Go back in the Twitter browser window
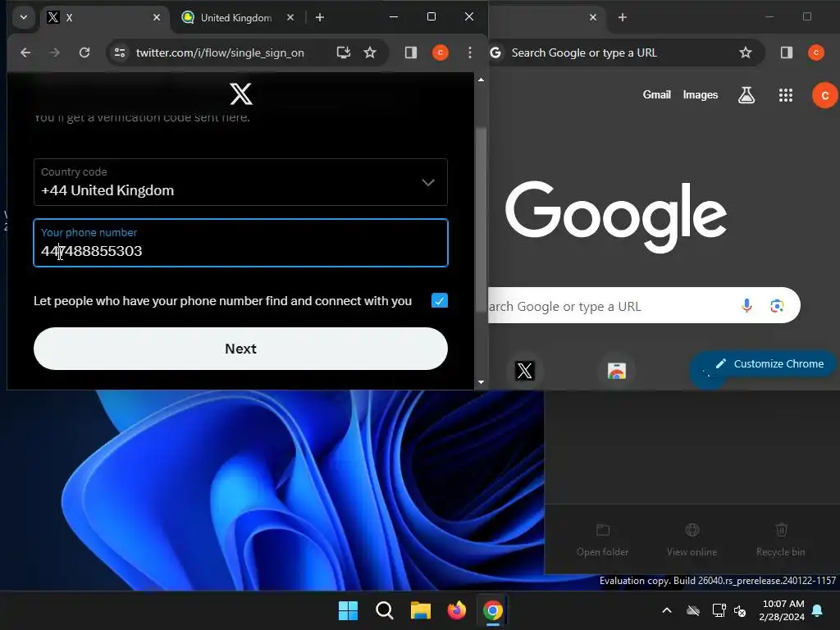Image resolution: width=840 pixels, height=630 pixels. [25, 52]
